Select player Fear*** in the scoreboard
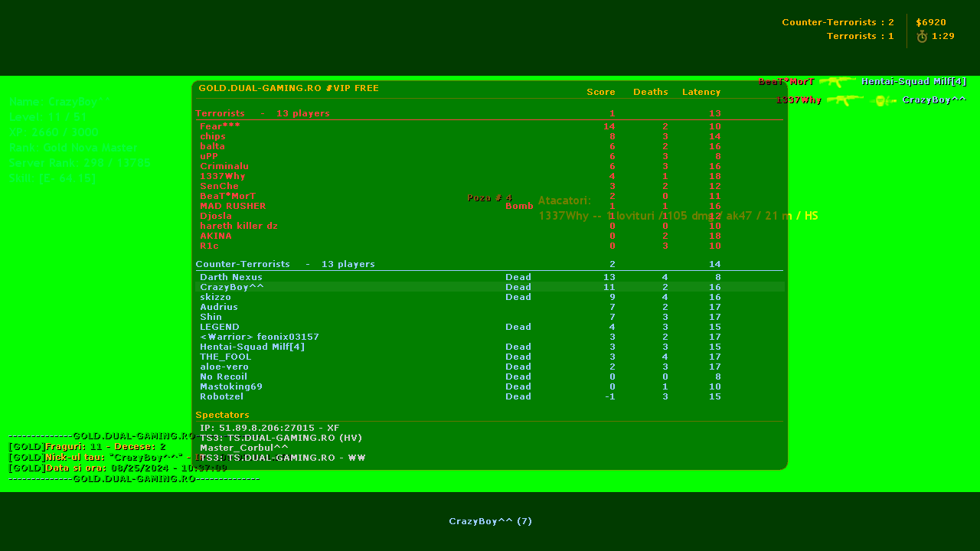Screen dimensions: 980x551 [x=220, y=126]
